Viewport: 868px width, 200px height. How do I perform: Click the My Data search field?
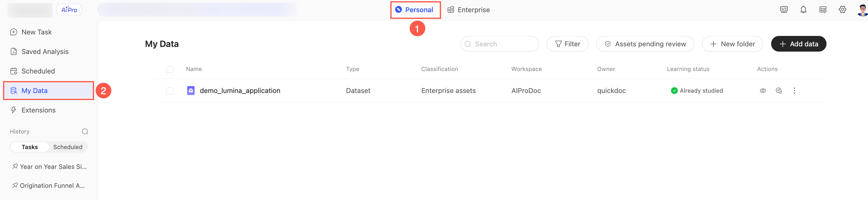499,44
